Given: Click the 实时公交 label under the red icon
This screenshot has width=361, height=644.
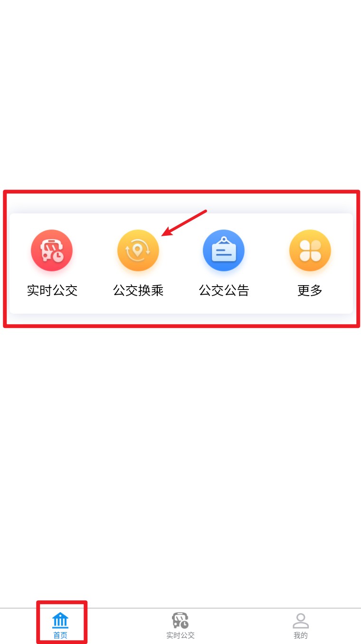Looking at the screenshot, I should click(52, 290).
